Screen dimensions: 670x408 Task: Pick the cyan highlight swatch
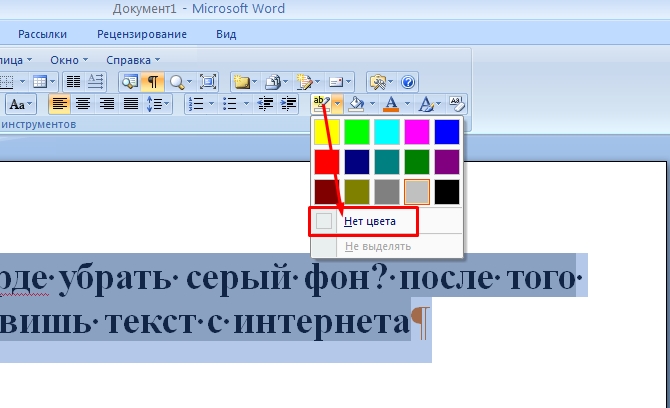pos(387,132)
